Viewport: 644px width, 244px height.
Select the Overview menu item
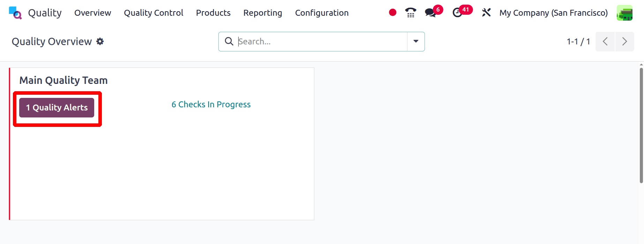tap(92, 13)
